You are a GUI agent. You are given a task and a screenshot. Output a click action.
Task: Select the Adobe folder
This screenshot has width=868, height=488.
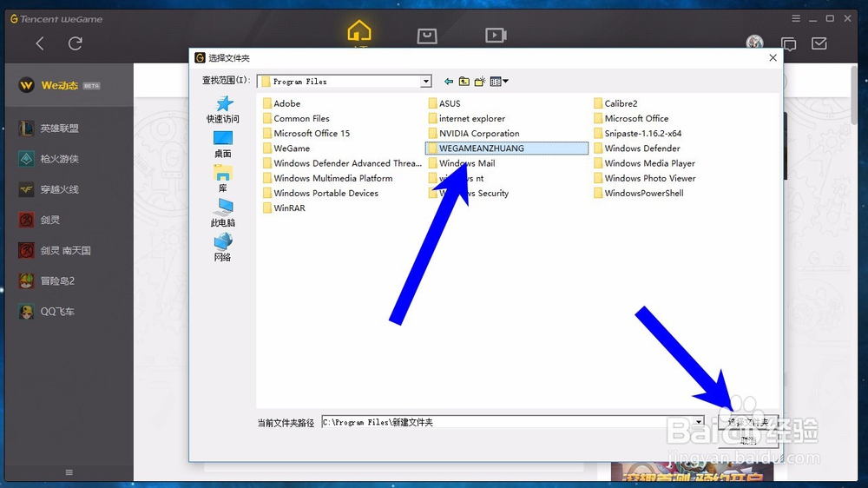282,103
